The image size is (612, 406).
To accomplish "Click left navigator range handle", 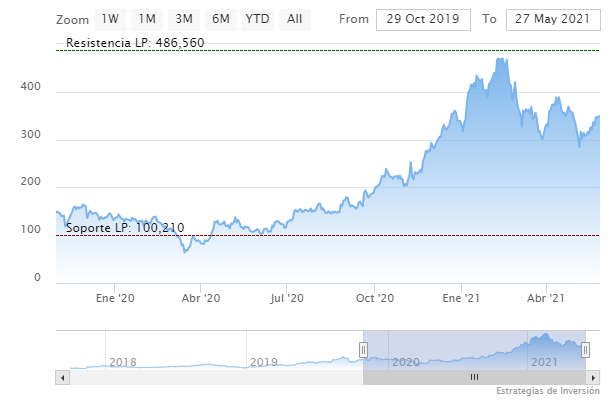I will [x=363, y=349].
